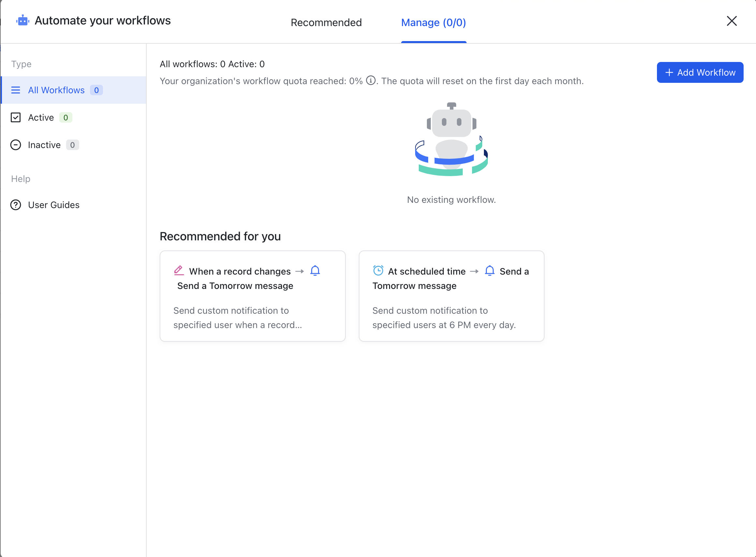The height and width of the screenshot is (557, 756).
Task: Open the User Guides help link
Action: coord(53,205)
